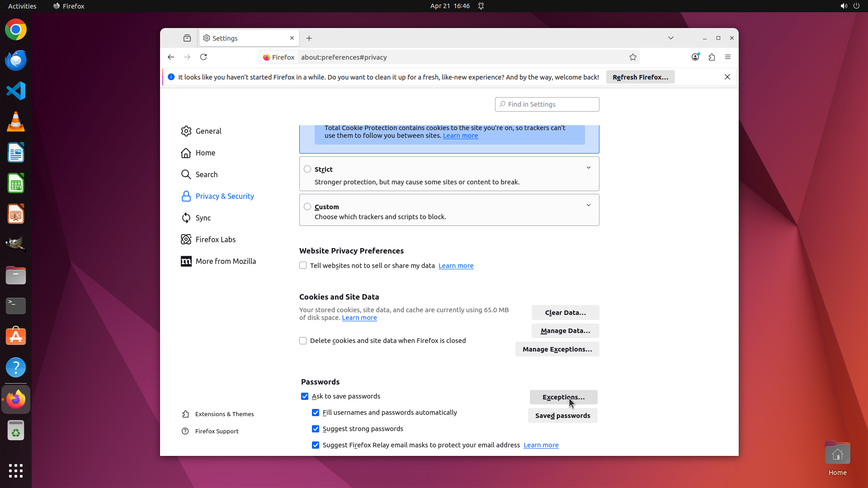Click the Clear Data button
Screen dimensions: 868x488
pos(565,313)
